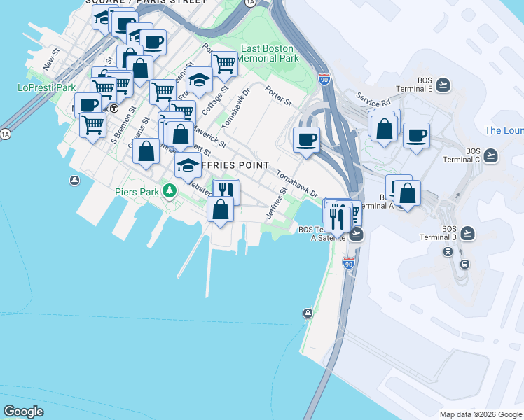Click the East Boston Memorial Park label
The width and height of the screenshot is (524, 420).
268,53
